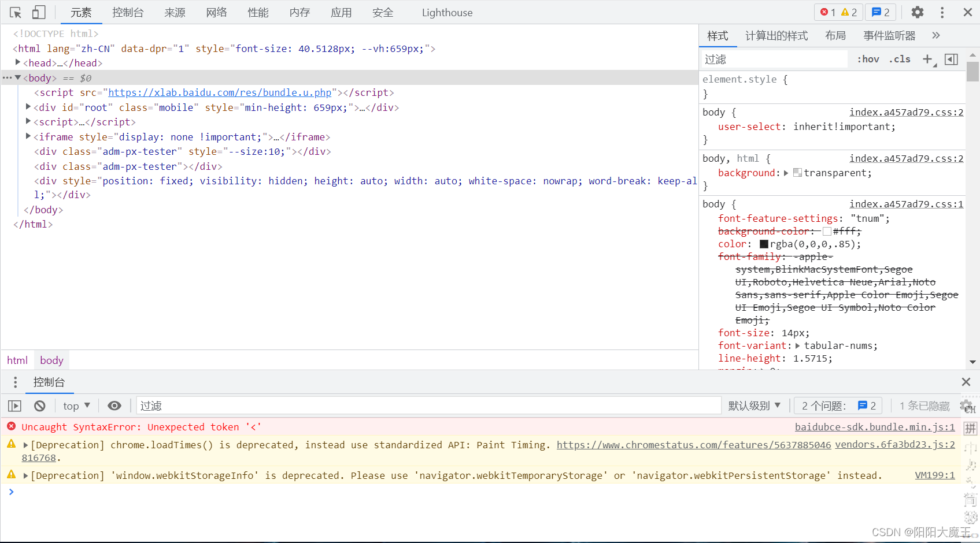Open DevTools settings gear
This screenshot has width=980, height=543.
[x=918, y=12]
